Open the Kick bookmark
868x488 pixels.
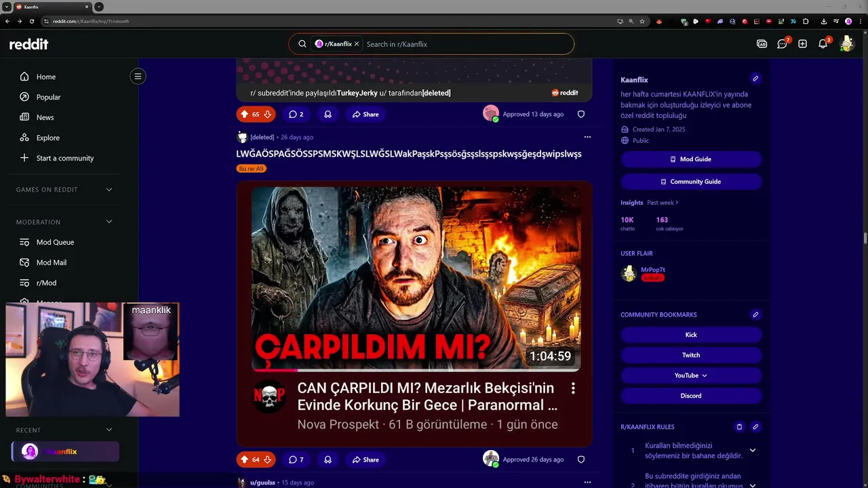[x=691, y=335]
